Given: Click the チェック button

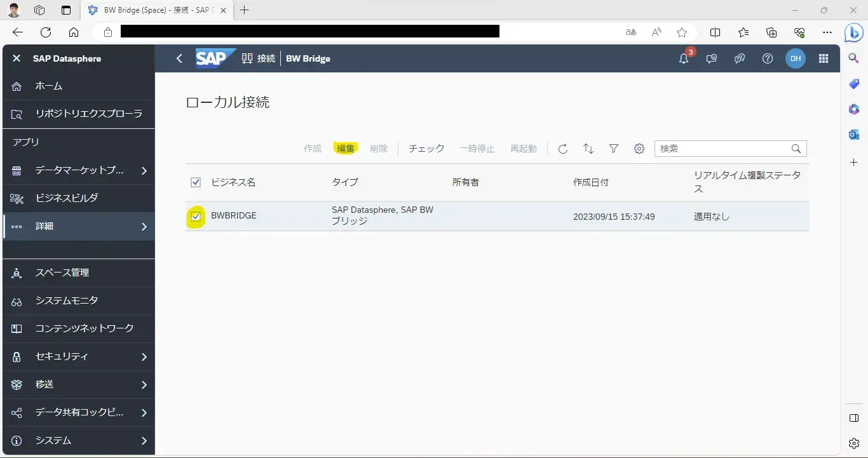Looking at the screenshot, I should (x=426, y=149).
